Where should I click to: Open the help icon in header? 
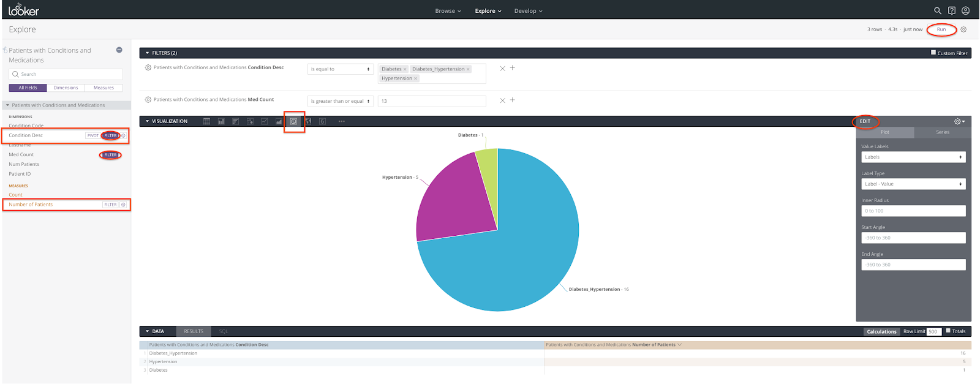point(951,10)
